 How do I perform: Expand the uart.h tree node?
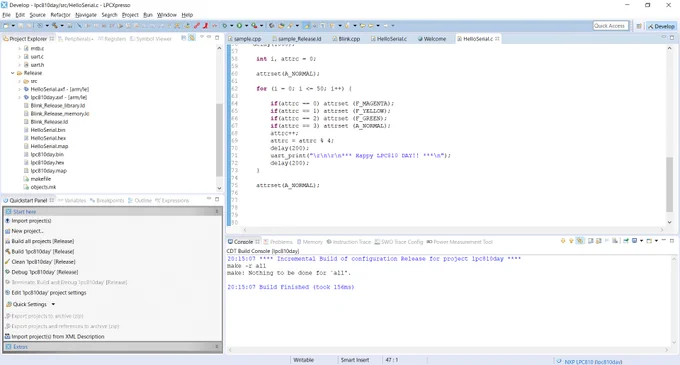pos(20,65)
